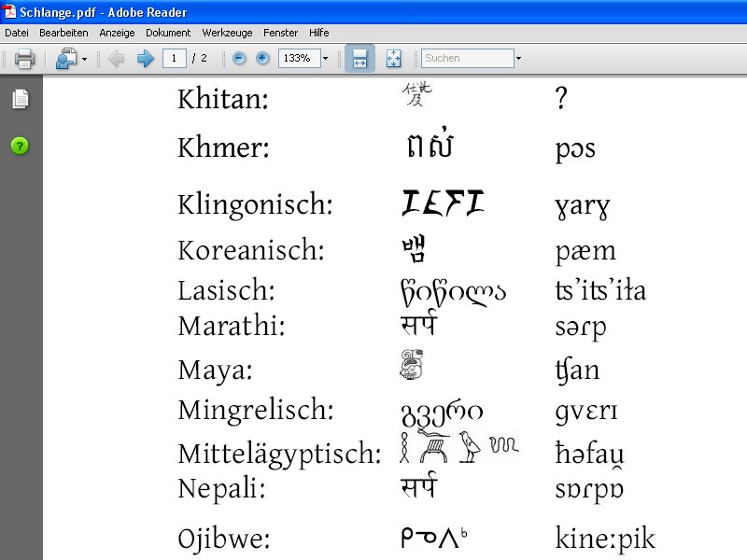Open the Bearbeiten menu
This screenshot has height=560, width=747.
click(63, 33)
